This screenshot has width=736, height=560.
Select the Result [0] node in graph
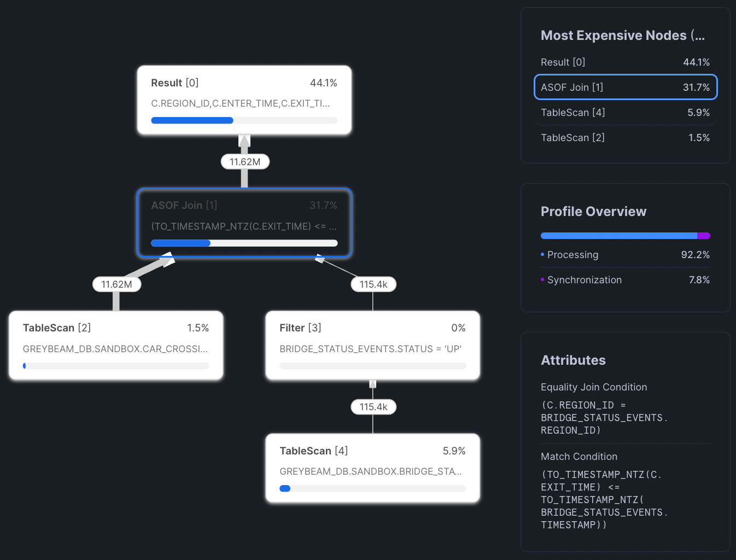tap(244, 100)
